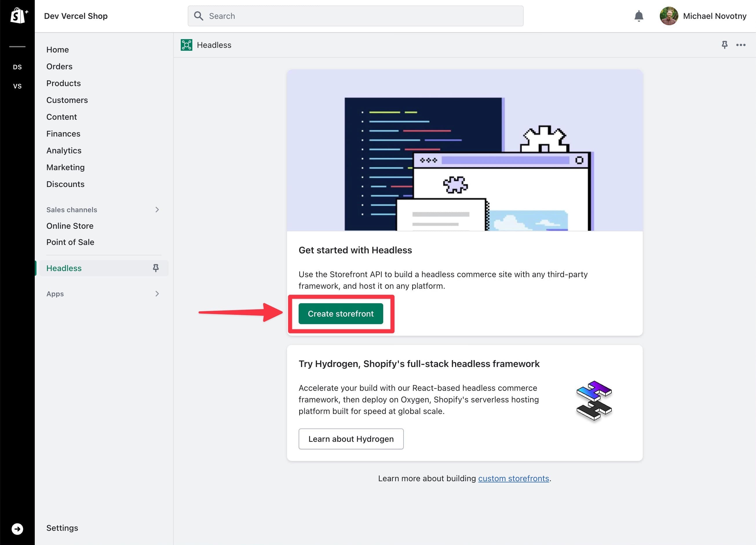Open the Content page

pos(62,117)
